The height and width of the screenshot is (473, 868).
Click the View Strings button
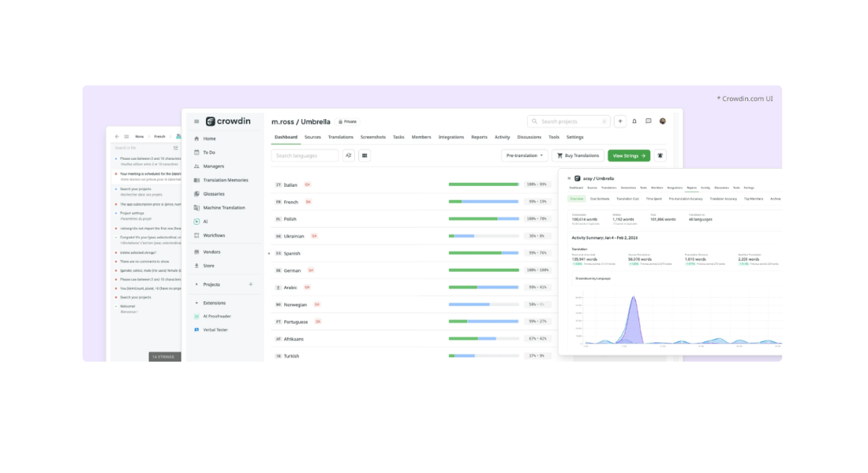point(629,156)
